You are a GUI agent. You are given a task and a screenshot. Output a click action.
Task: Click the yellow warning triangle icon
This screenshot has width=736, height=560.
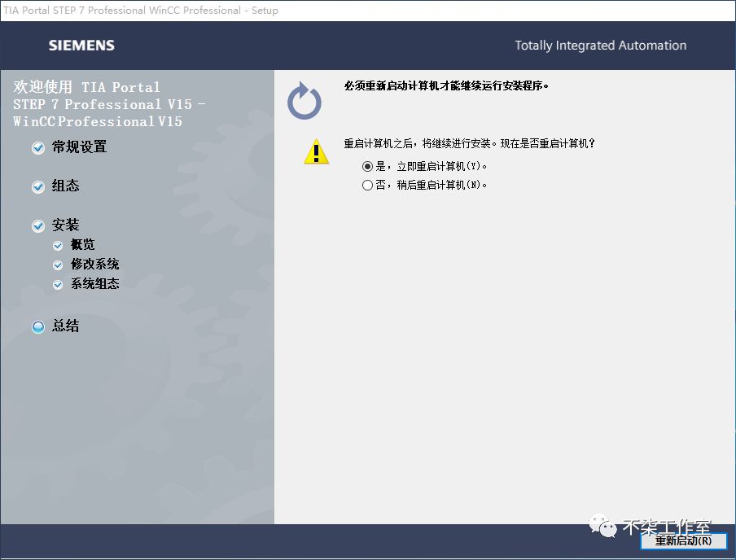coord(317,151)
